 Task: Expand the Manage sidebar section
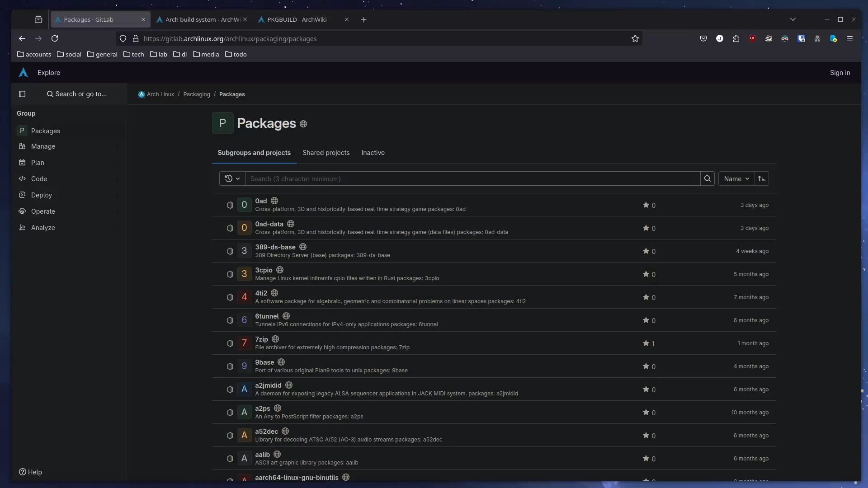69,146
